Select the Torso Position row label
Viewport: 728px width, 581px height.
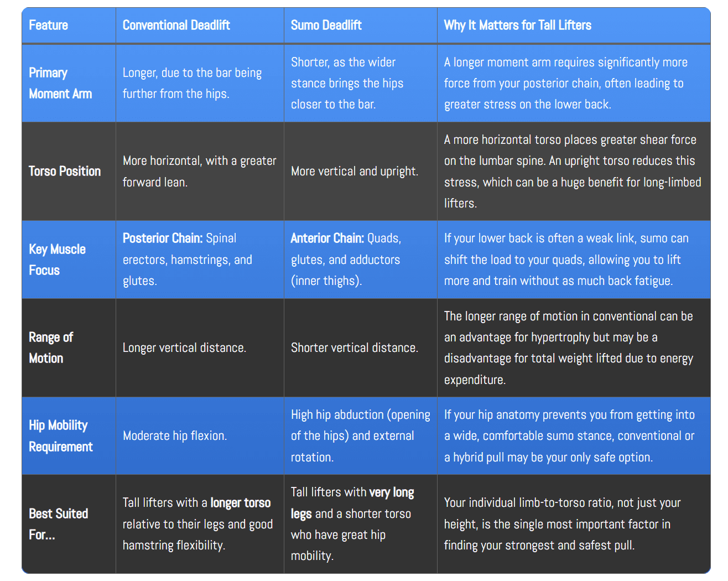(x=65, y=172)
